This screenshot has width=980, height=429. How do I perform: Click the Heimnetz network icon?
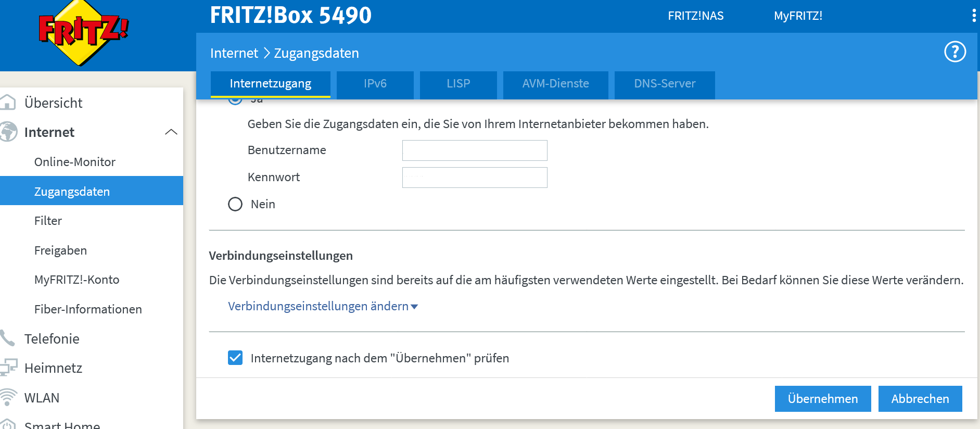8,368
